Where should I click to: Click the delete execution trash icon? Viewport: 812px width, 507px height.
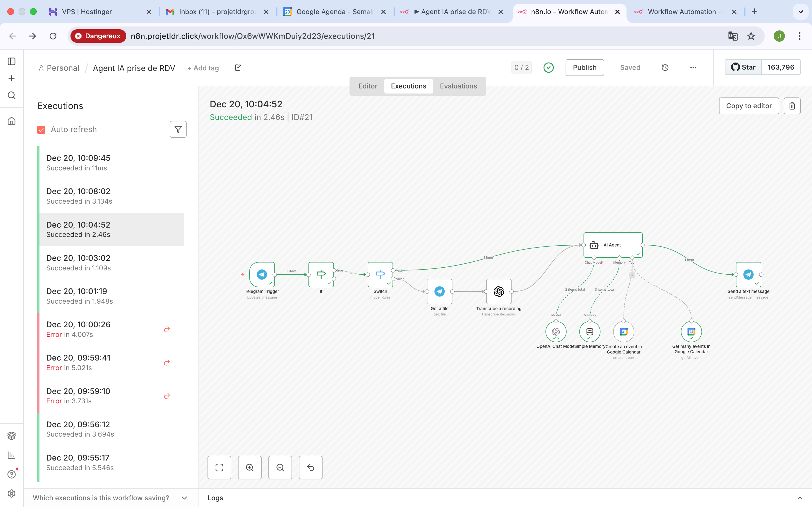coord(792,106)
